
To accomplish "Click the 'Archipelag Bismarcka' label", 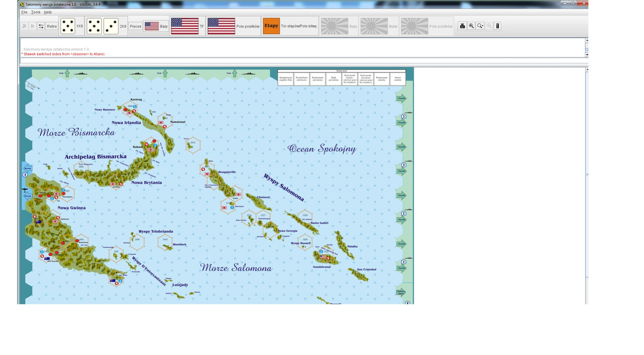I will (x=96, y=157).
